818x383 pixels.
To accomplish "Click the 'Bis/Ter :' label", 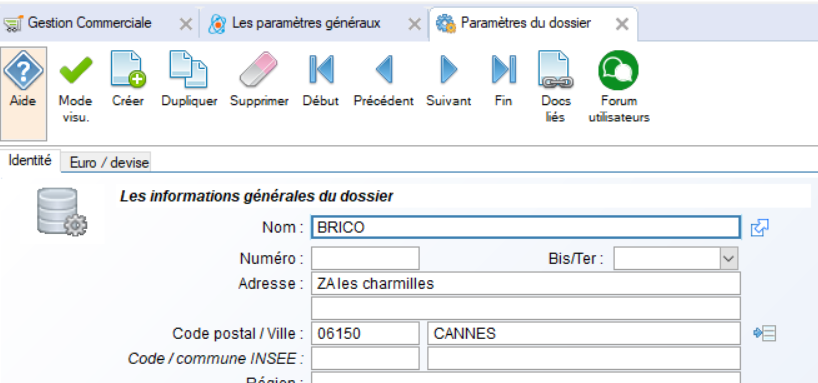I will point(576,258).
